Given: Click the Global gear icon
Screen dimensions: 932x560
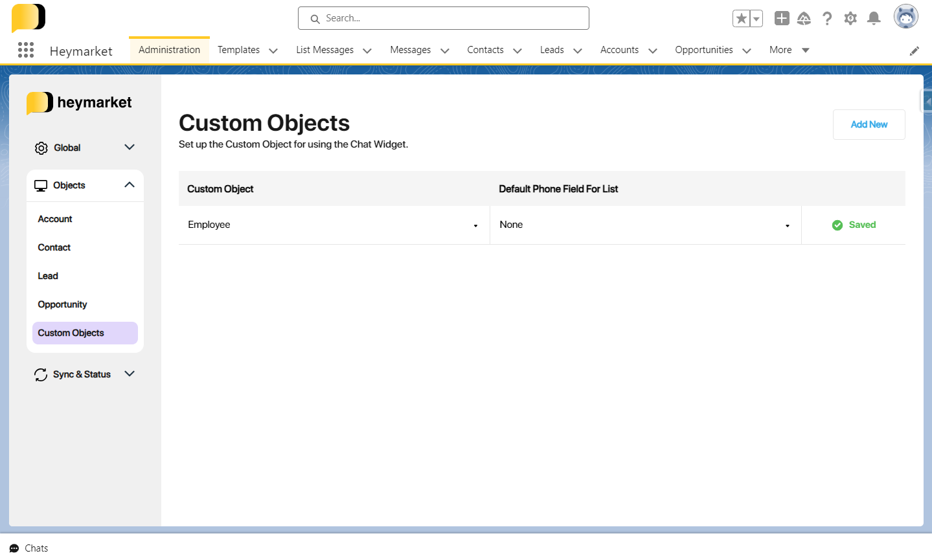Looking at the screenshot, I should pos(41,148).
